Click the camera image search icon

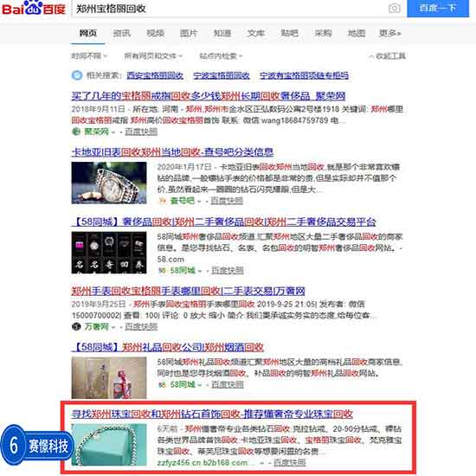coord(395,8)
